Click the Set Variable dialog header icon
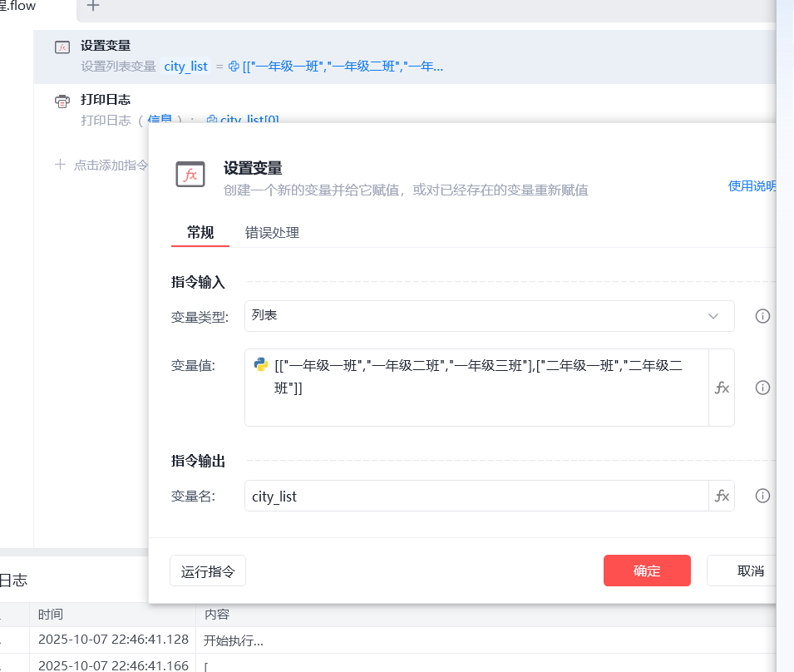794x672 pixels. click(x=190, y=175)
